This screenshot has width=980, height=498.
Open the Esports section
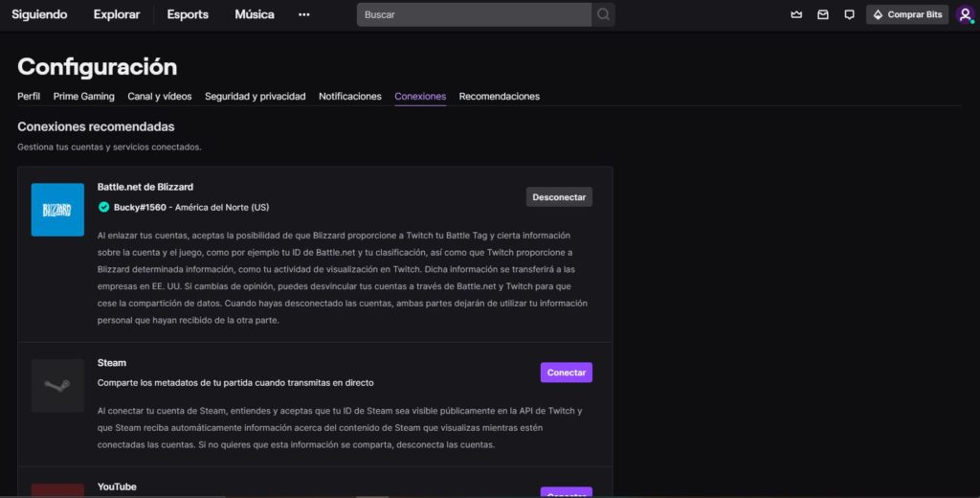pyautogui.click(x=188, y=14)
